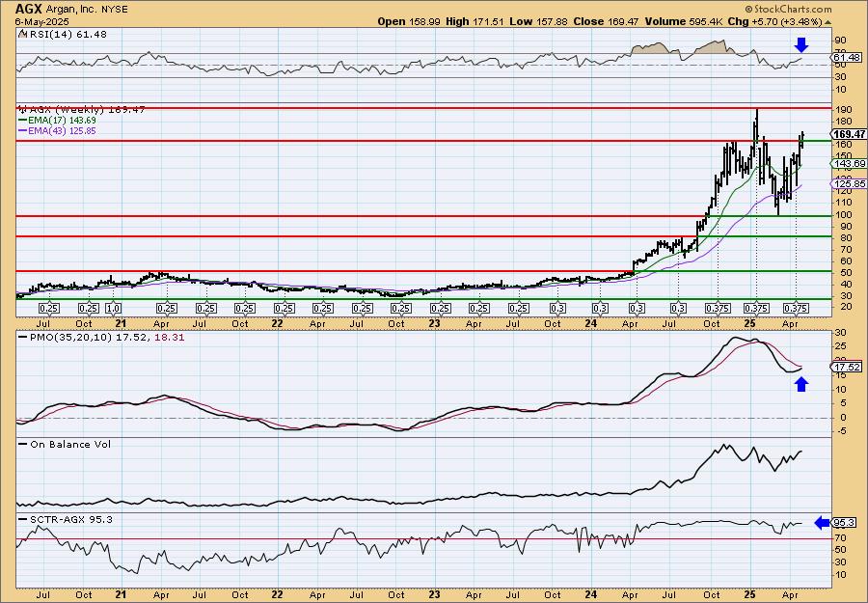
Task: Click the chart date 6-May-2025
Action: click(x=42, y=21)
